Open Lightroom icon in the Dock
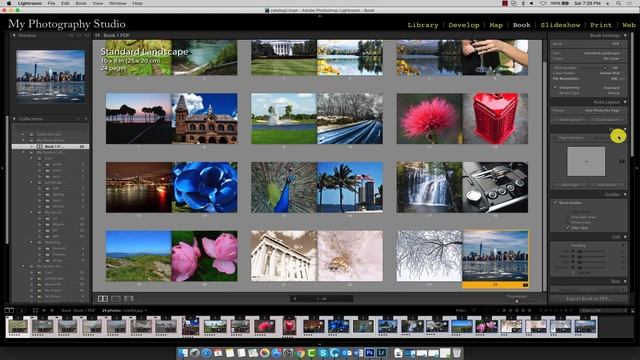Screen dimensions: 640x360 click(382, 352)
